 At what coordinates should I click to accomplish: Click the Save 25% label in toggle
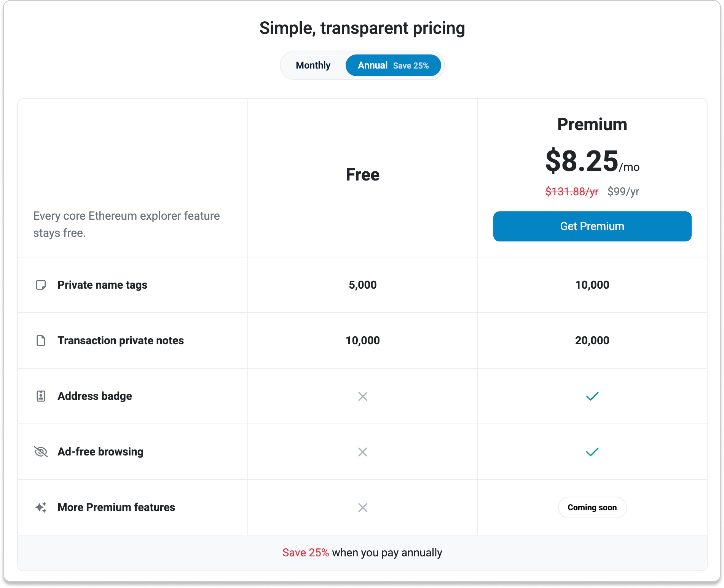pyautogui.click(x=411, y=66)
